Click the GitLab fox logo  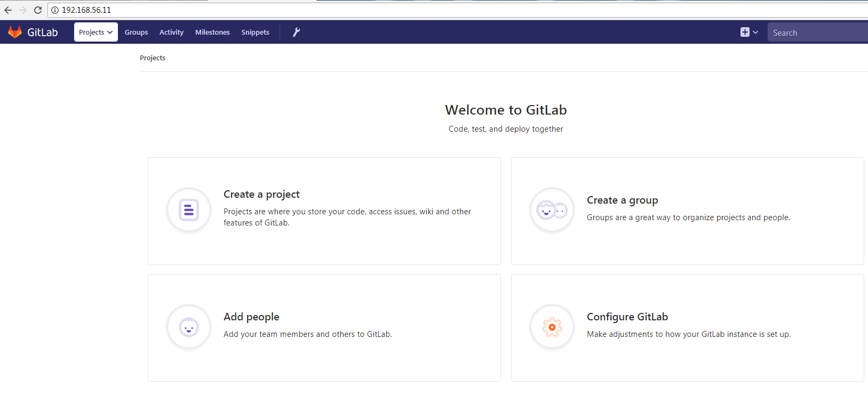(x=15, y=32)
